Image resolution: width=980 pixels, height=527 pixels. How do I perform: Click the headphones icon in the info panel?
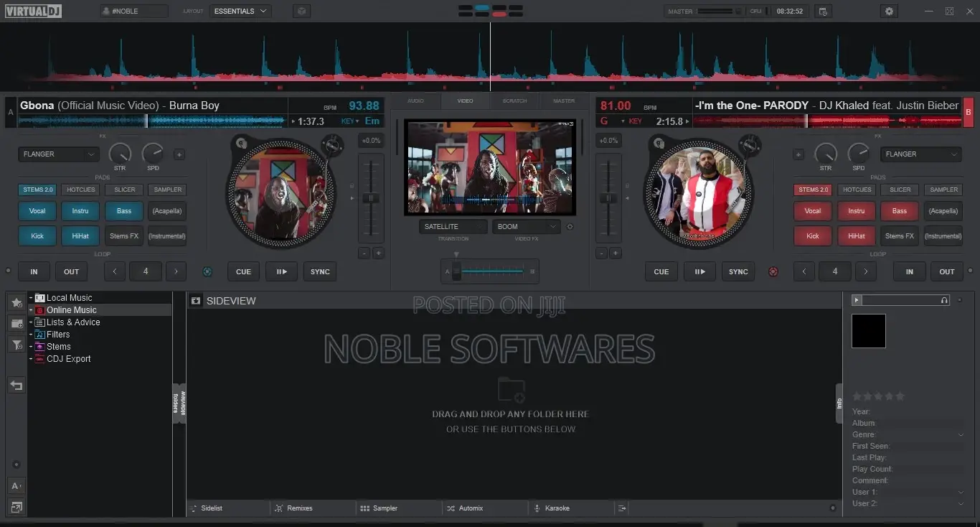pyautogui.click(x=944, y=300)
